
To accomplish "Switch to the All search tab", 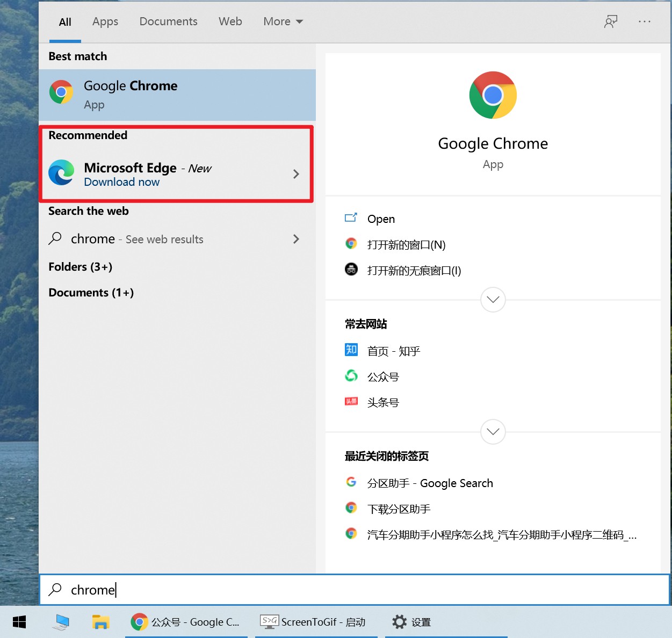I will coord(65,22).
